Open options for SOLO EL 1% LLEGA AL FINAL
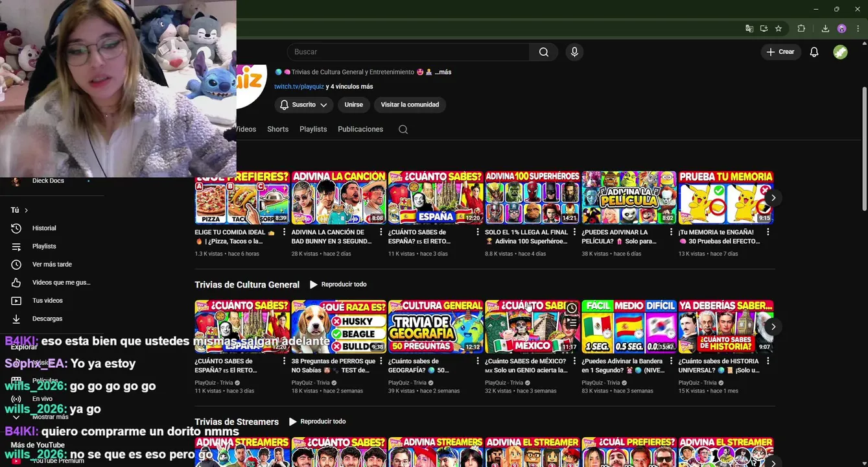868x467 pixels. pos(574,232)
